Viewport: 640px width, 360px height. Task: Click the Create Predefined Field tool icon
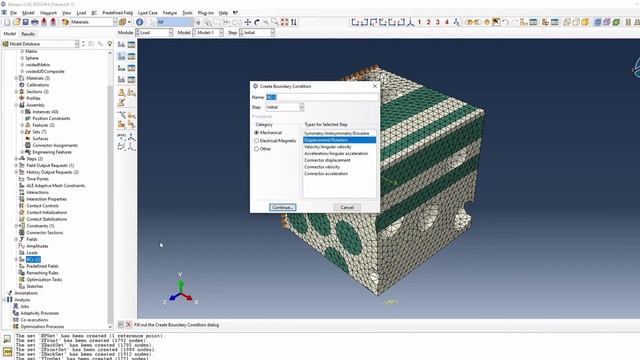[121, 68]
